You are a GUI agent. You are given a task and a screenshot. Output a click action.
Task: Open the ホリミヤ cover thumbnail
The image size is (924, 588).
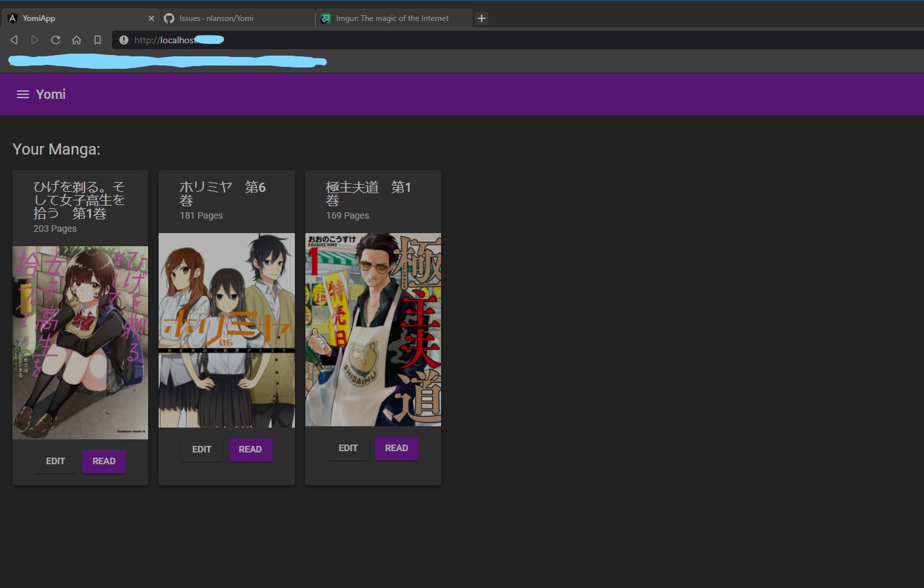pos(227,330)
